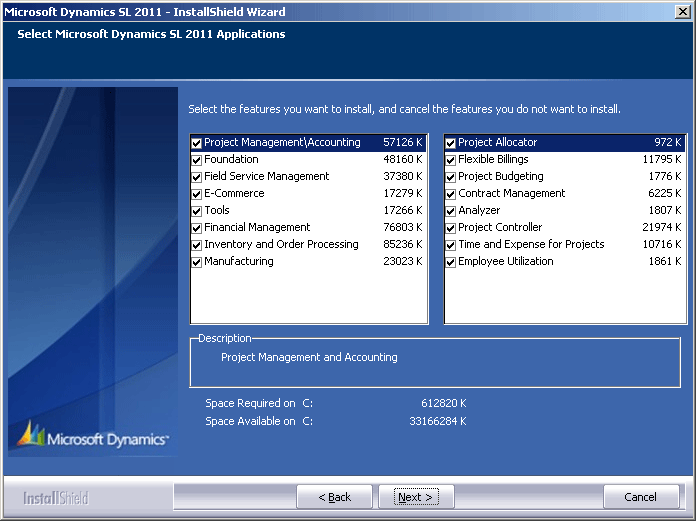Click the 21974 K size value
696x521 pixels.
tap(661, 227)
